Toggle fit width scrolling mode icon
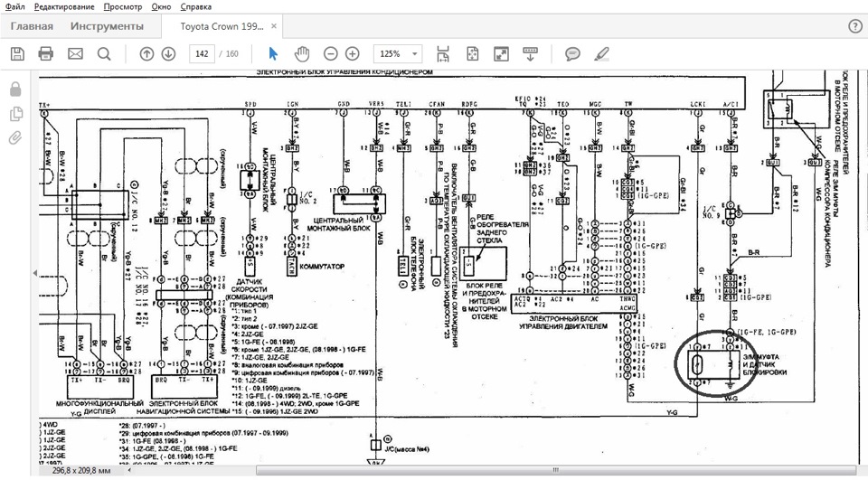Image resolution: width=868 pixels, height=480 pixels. pos(443,53)
